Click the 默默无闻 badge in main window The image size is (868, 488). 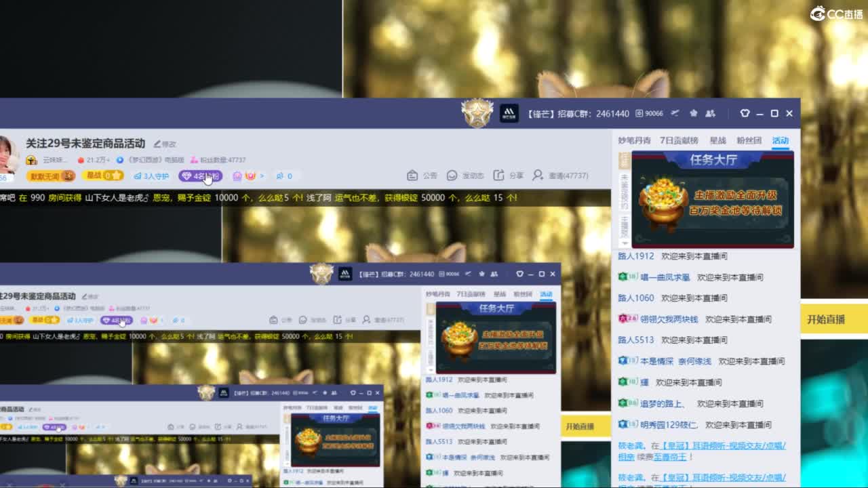(52, 176)
